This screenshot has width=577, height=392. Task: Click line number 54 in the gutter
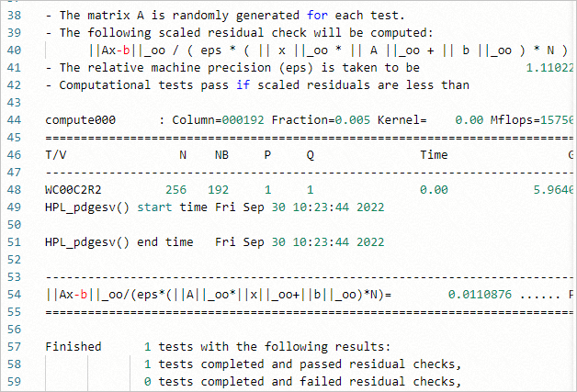16,294
